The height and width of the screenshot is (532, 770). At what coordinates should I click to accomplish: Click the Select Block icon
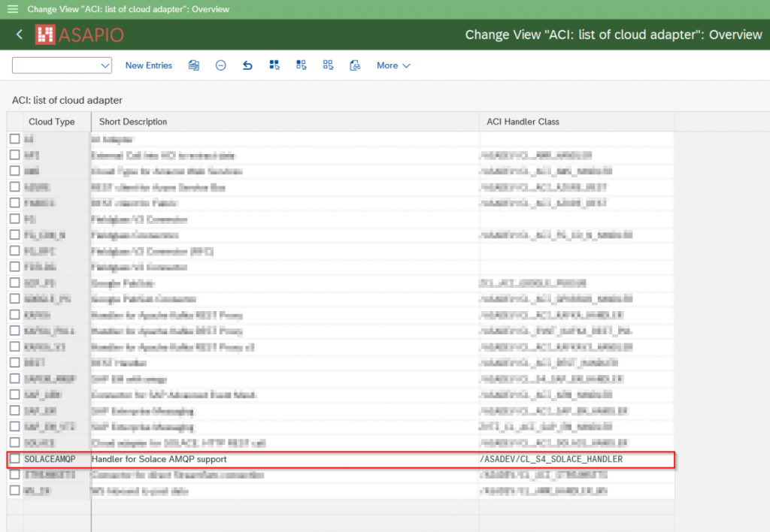coord(301,65)
